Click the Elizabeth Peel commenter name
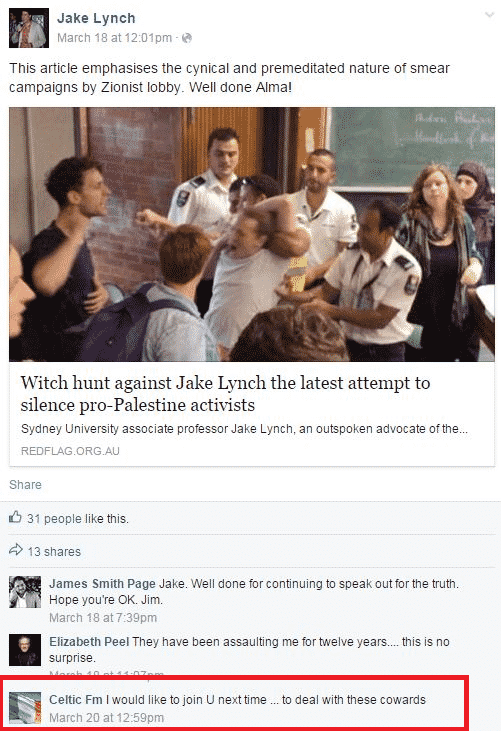The height and width of the screenshot is (731, 501). pos(89,642)
